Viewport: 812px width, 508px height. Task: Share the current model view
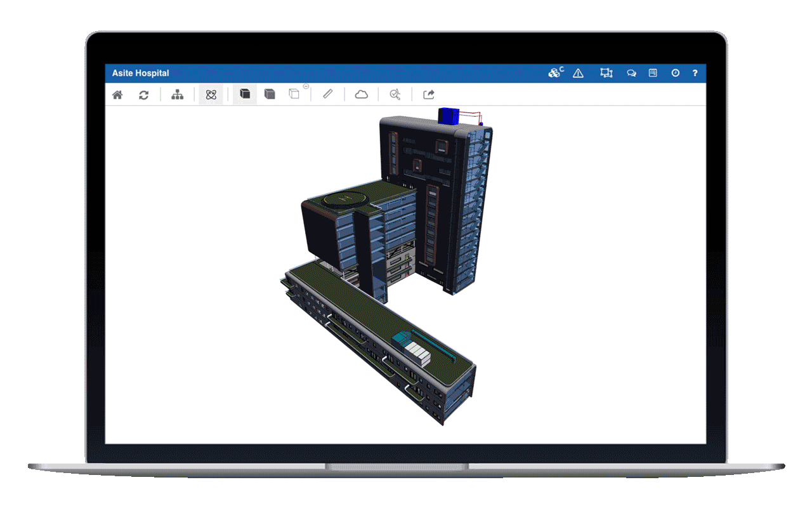point(428,94)
